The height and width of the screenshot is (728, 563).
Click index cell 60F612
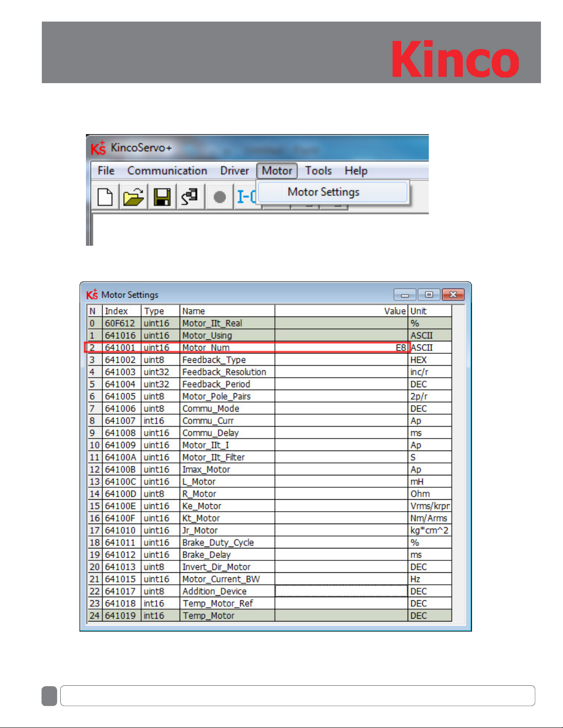121,323
